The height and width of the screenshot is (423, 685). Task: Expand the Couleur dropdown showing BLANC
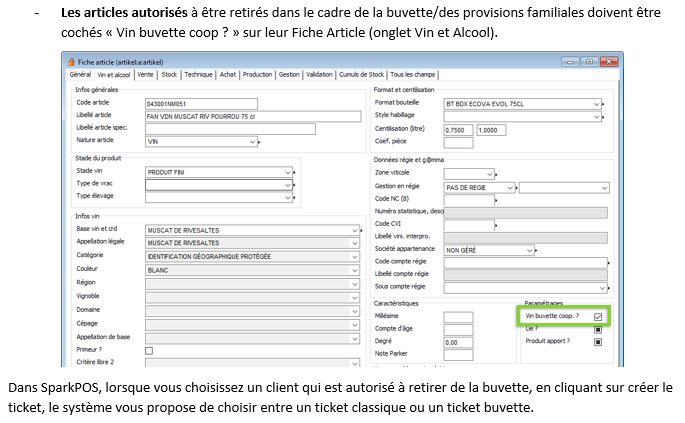355,269
